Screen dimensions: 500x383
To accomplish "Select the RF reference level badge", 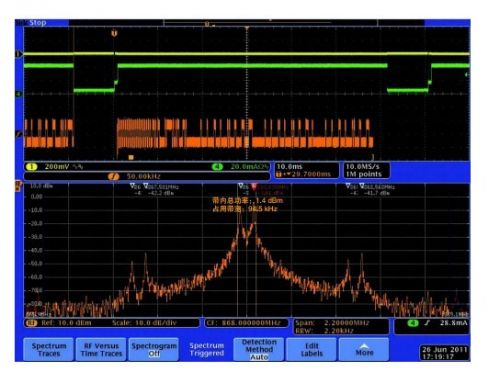I will point(31,323).
